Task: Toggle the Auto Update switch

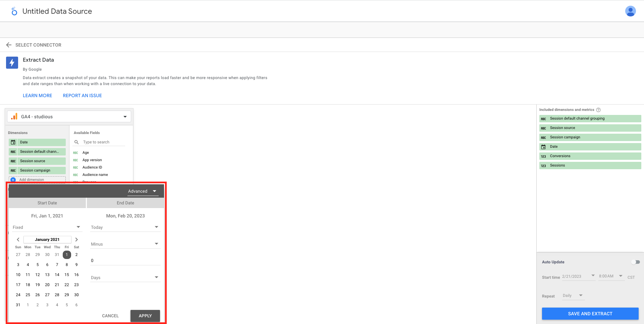Action: pyautogui.click(x=635, y=262)
